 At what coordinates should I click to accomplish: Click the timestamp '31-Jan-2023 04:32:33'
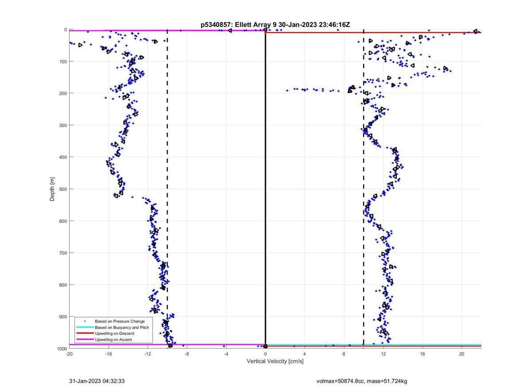(97, 381)
